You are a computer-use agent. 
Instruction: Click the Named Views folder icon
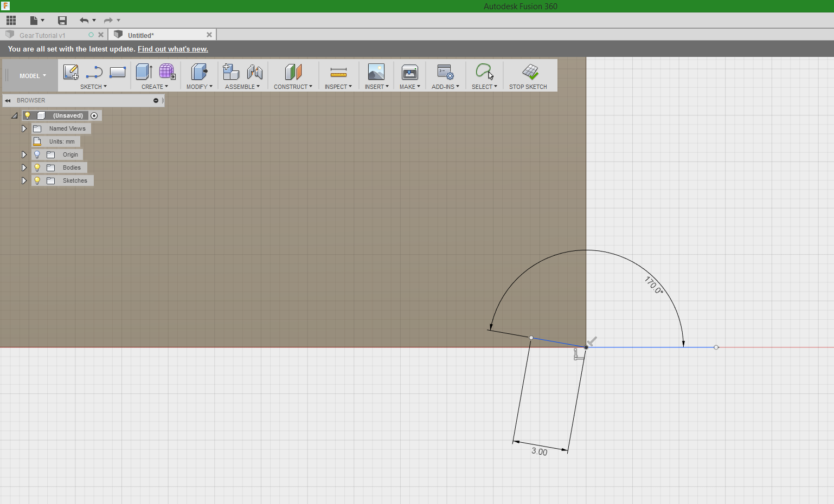pos(37,128)
